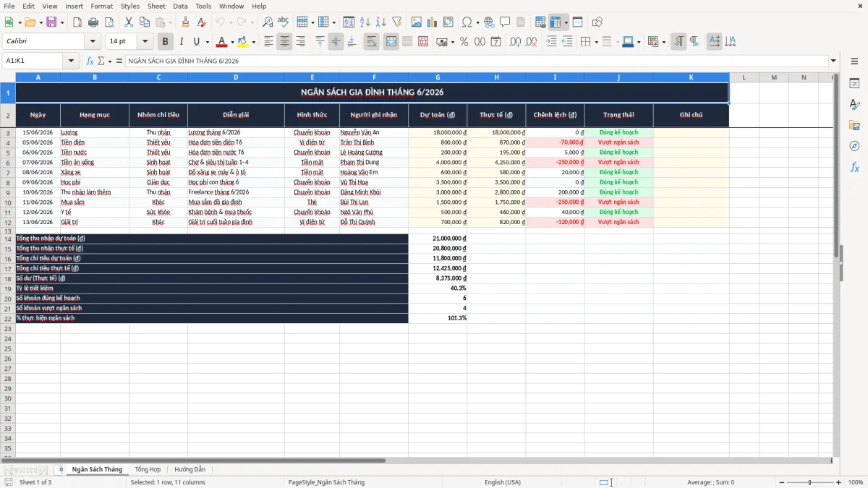Click row 14 header
The height and width of the screenshot is (488, 868).
tap(8, 239)
